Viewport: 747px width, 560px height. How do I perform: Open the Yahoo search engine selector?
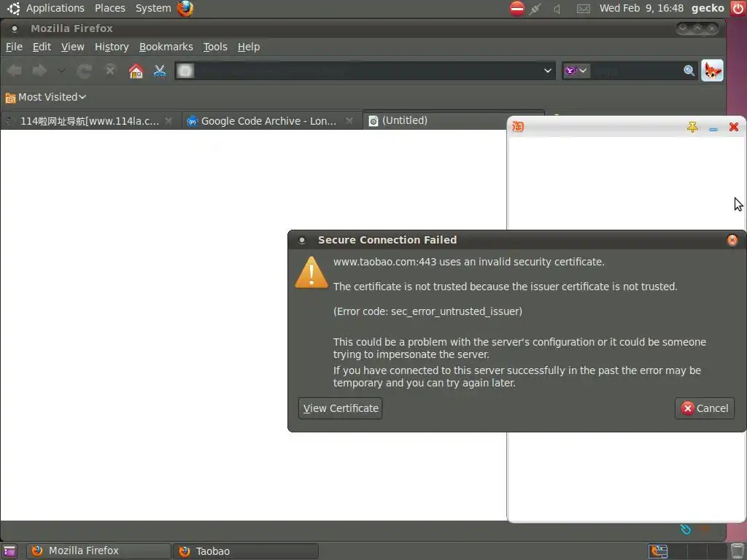pos(576,71)
